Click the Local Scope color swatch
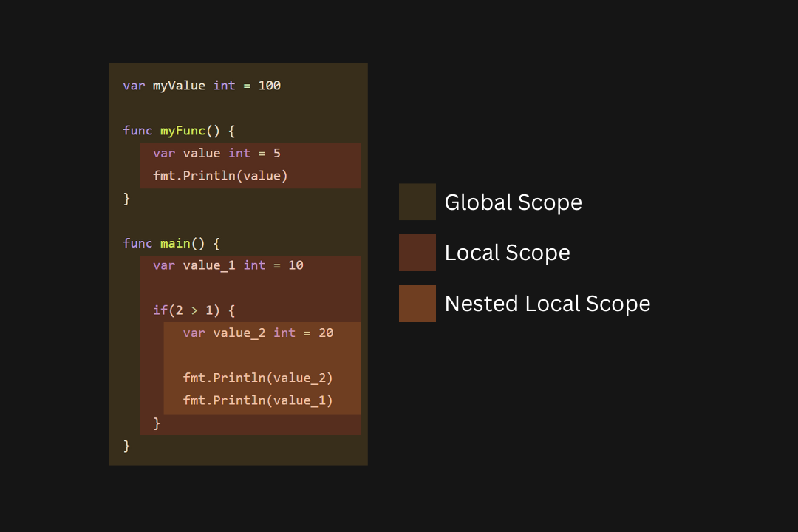 tap(417, 253)
